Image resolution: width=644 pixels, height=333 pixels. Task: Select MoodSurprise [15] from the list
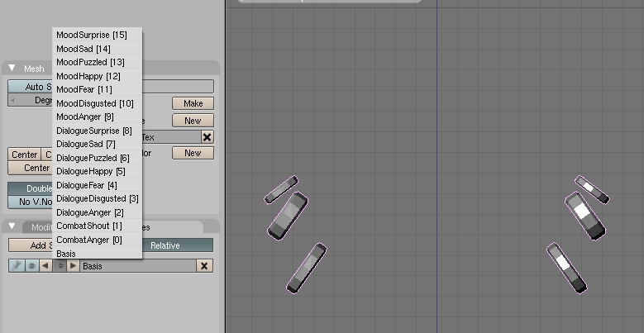(92, 36)
